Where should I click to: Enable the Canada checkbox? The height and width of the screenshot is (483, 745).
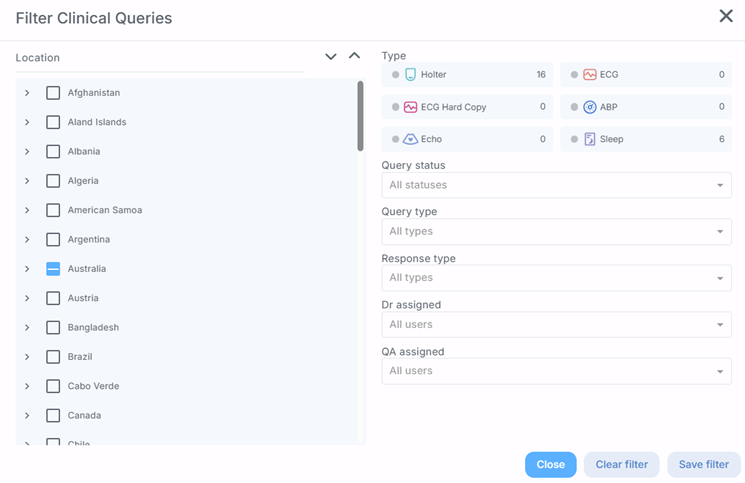pos(54,415)
